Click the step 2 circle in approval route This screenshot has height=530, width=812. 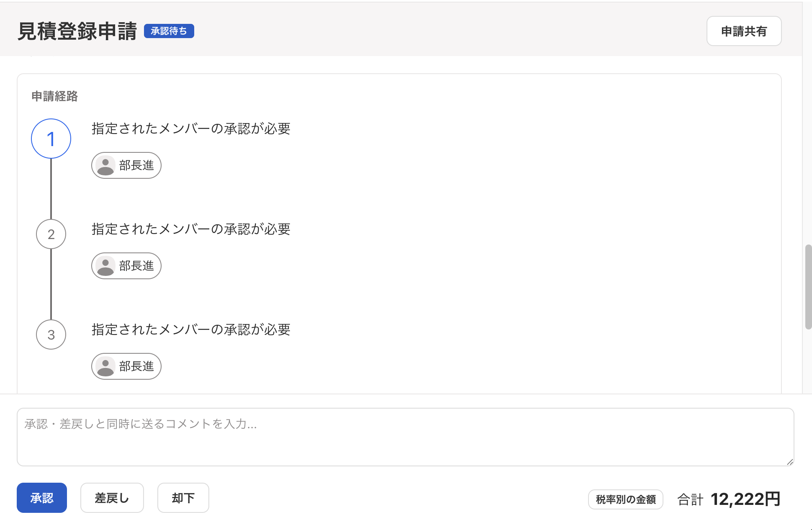pos(51,234)
